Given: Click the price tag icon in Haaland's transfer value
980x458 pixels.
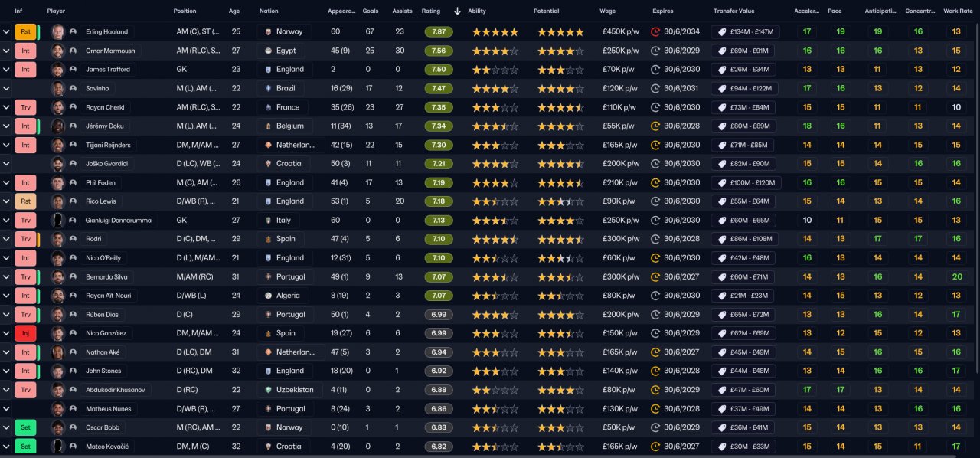Looking at the screenshot, I should (721, 32).
